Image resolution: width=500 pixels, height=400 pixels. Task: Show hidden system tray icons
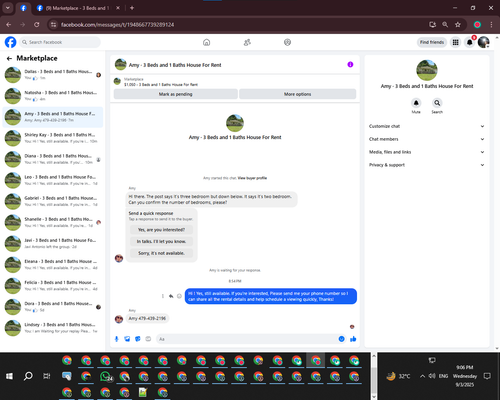422,376
